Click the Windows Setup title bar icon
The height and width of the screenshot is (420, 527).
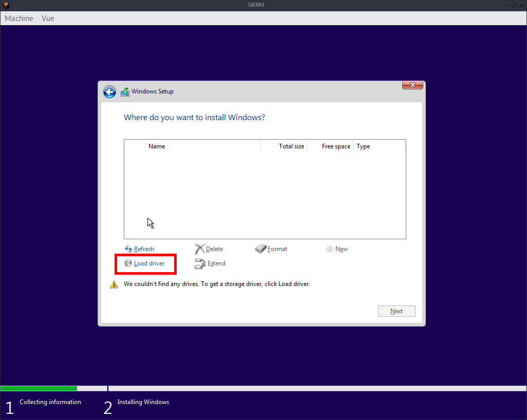point(125,91)
